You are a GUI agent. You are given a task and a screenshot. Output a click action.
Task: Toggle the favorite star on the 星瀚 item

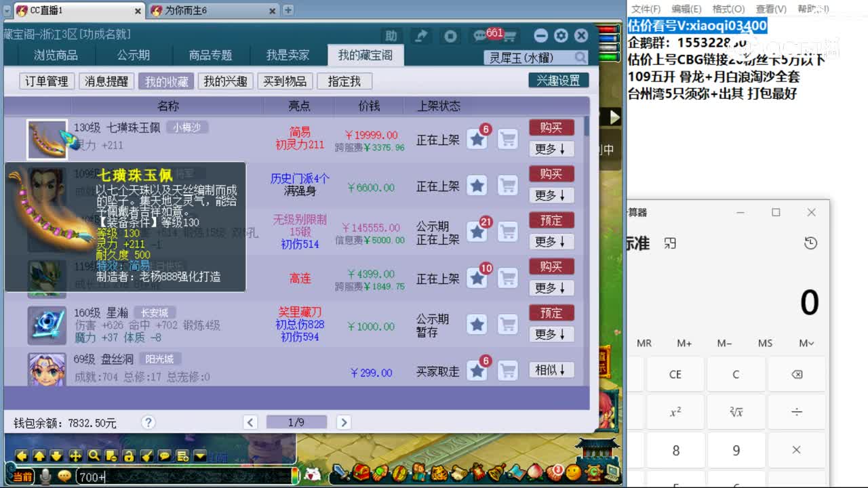(x=477, y=324)
